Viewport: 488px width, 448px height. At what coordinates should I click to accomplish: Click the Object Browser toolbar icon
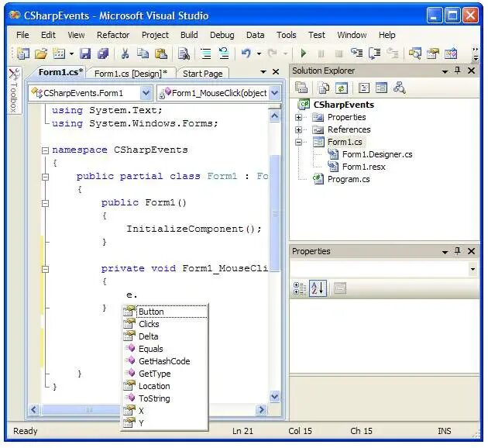[450, 53]
